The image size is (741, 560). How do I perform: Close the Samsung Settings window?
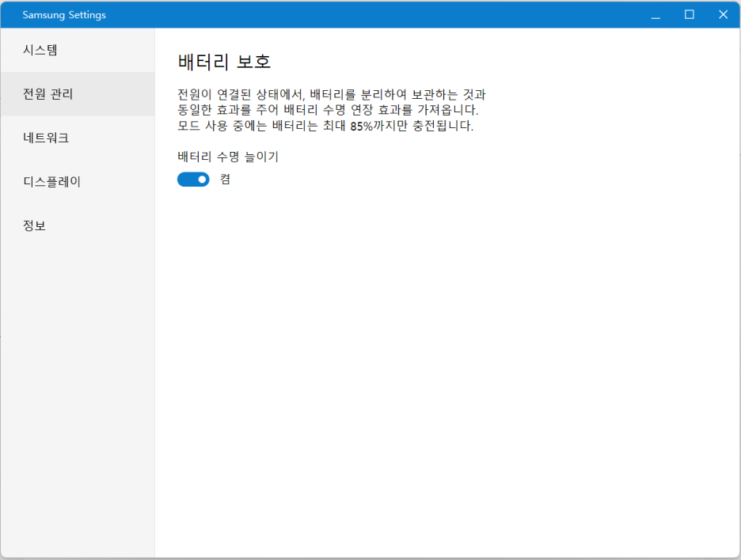click(723, 15)
